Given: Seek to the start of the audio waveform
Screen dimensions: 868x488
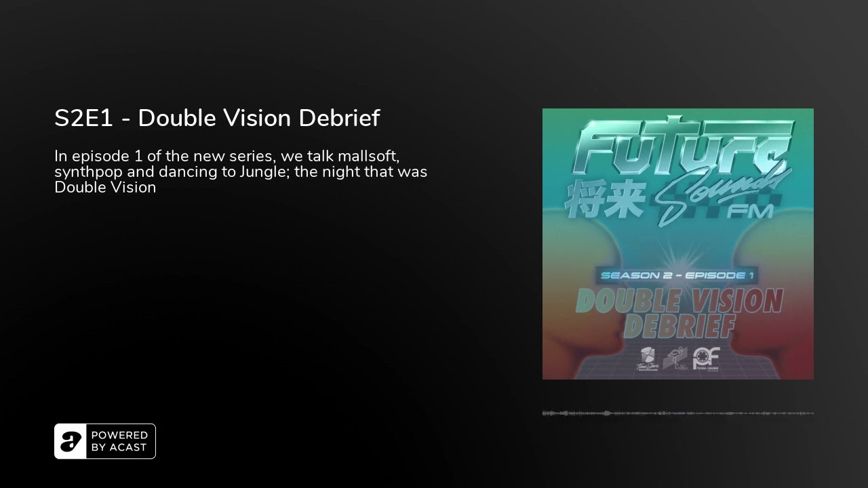Looking at the screenshot, I should tap(544, 413).
